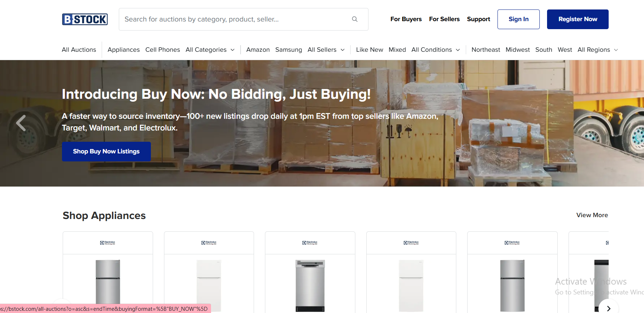
Task: Click Shop Buy Now Listings button
Action: [106, 152]
